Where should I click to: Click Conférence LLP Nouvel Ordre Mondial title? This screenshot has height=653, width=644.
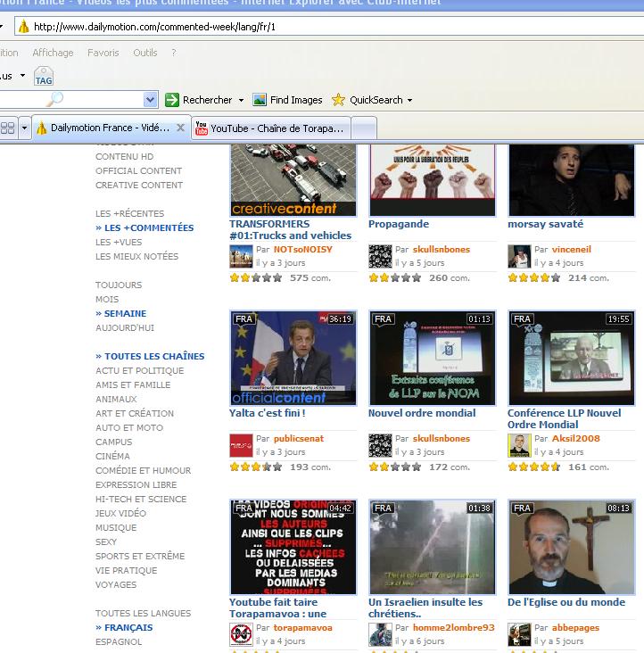pyautogui.click(x=564, y=418)
